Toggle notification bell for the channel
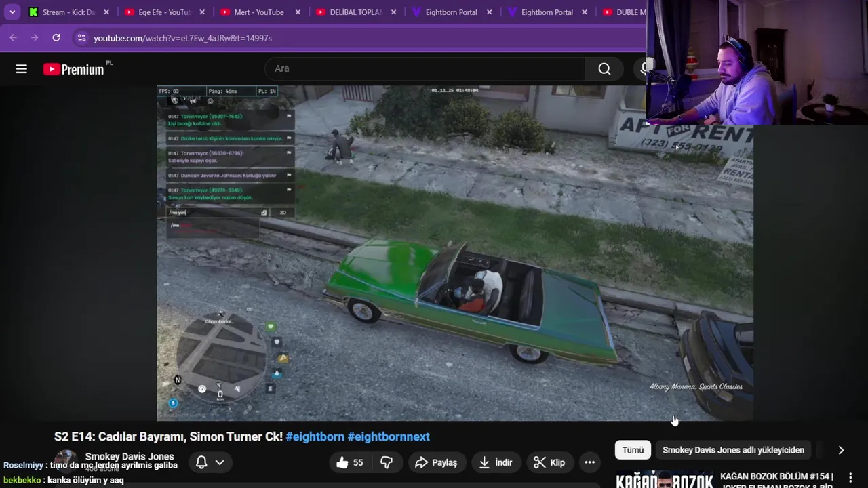The image size is (868, 488). click(201, 462)
